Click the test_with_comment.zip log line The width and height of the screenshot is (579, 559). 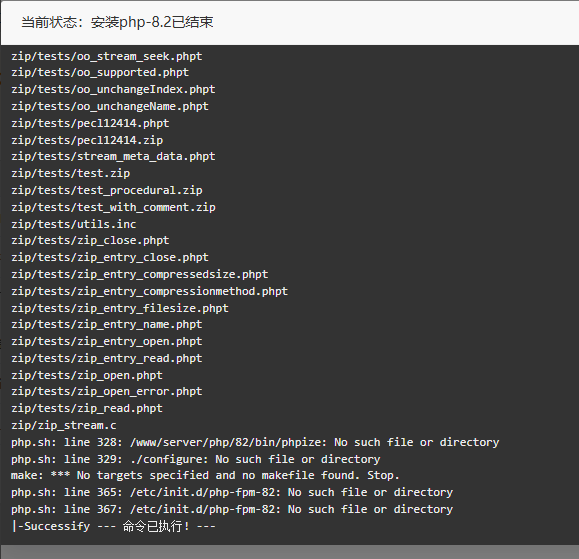(113, 208)
